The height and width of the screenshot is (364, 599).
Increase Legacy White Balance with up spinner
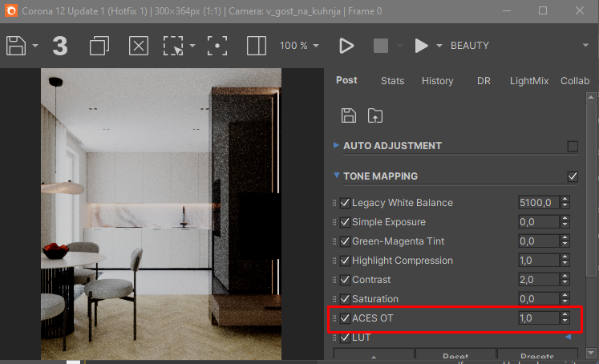pyautogui.click(x=565, y=199)
